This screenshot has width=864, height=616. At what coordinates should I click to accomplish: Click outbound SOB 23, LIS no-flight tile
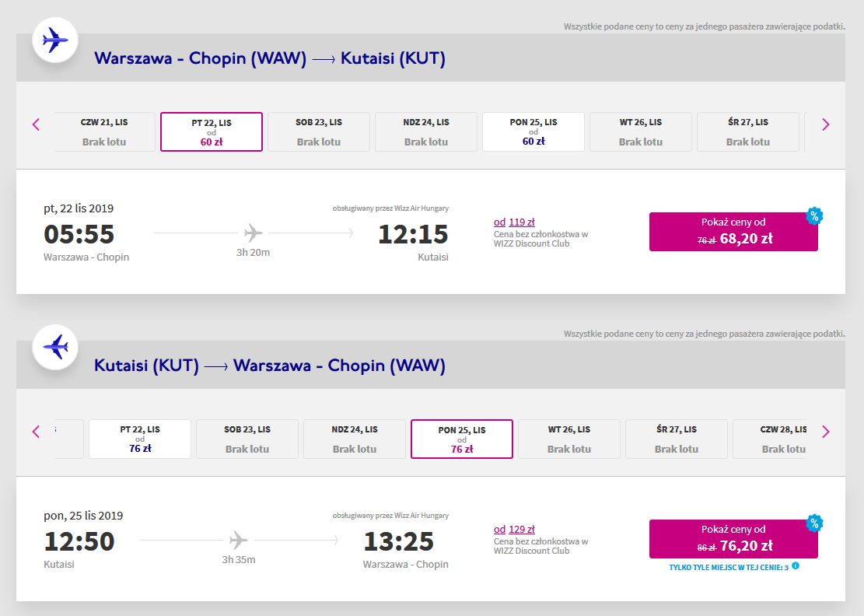(319, 131)
